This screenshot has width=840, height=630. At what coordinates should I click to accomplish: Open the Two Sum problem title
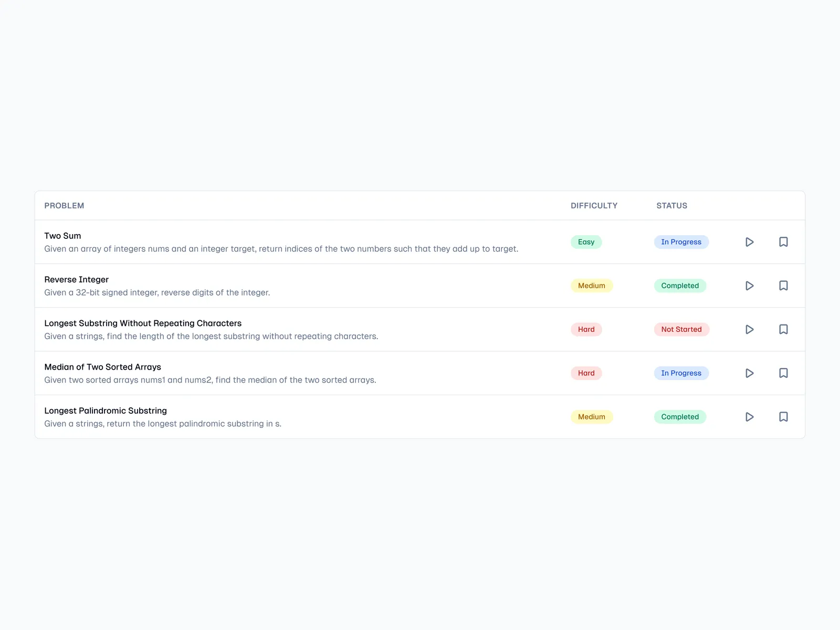pos(62,236)
